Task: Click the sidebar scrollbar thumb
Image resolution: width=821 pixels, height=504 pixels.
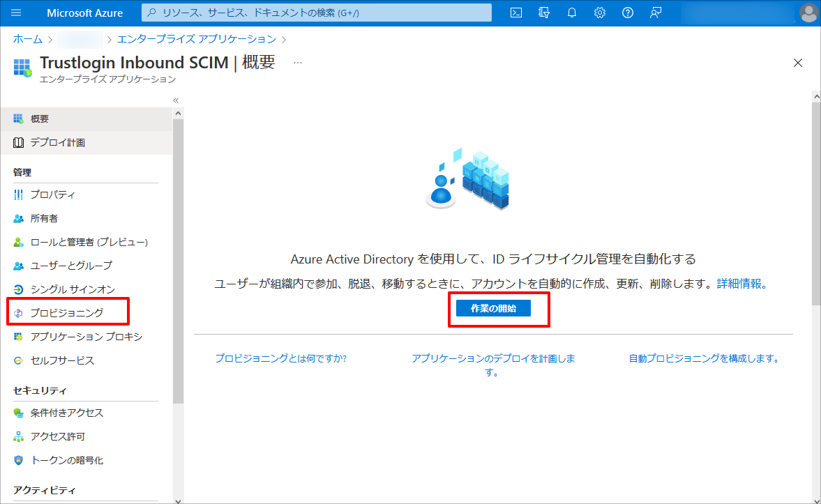Action: [178, 261]
